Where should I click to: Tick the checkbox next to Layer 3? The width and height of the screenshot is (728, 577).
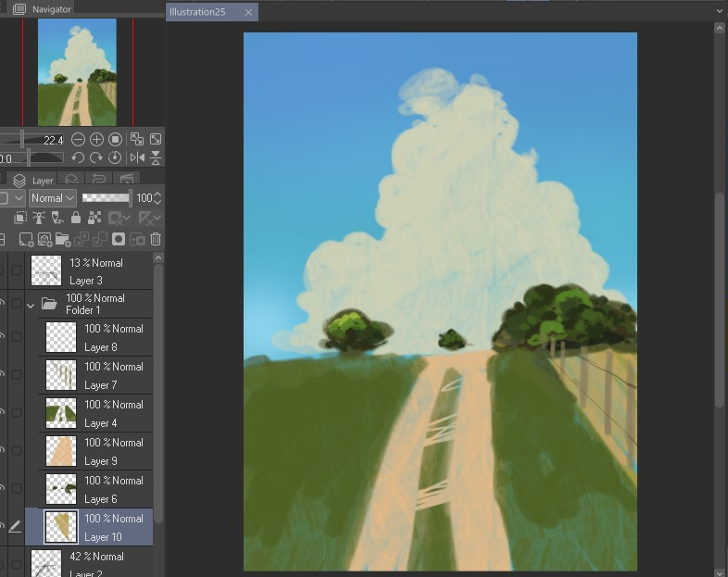(17, 271)
